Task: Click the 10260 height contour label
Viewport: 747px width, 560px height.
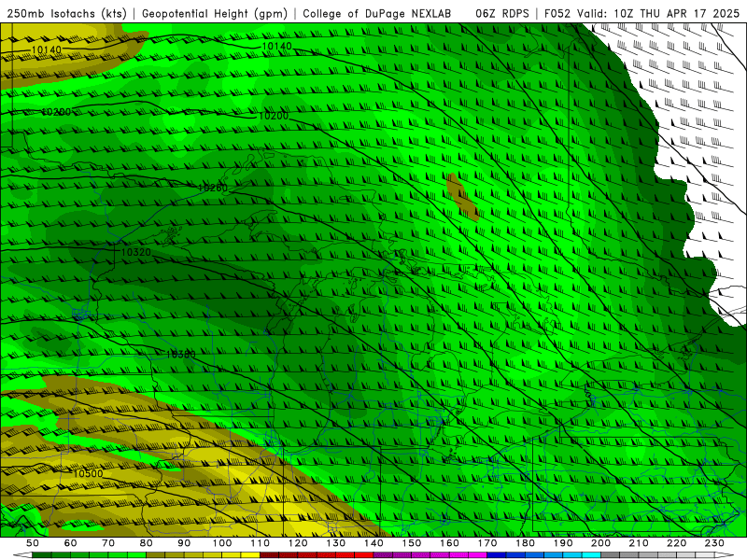Action: pos(213,188)
